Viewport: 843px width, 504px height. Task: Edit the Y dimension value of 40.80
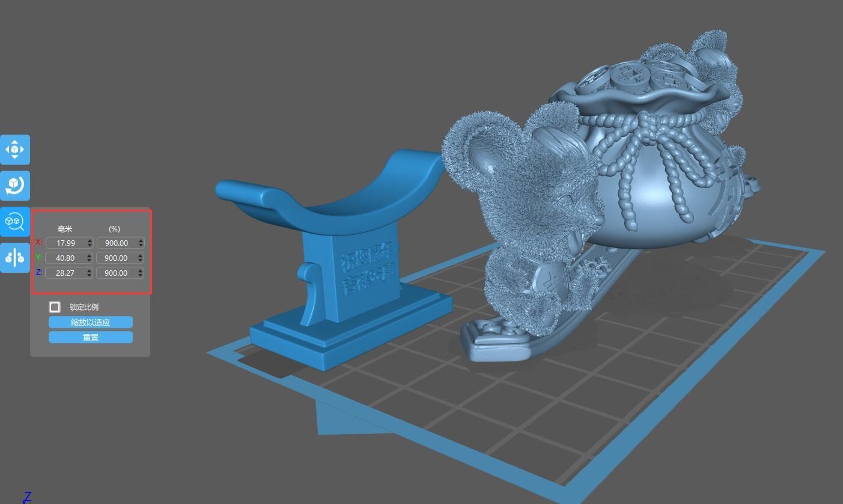pos(67,258)
